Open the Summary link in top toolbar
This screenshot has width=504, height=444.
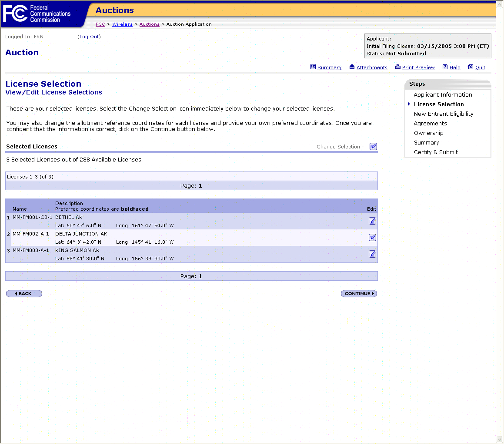click(330, 67)
